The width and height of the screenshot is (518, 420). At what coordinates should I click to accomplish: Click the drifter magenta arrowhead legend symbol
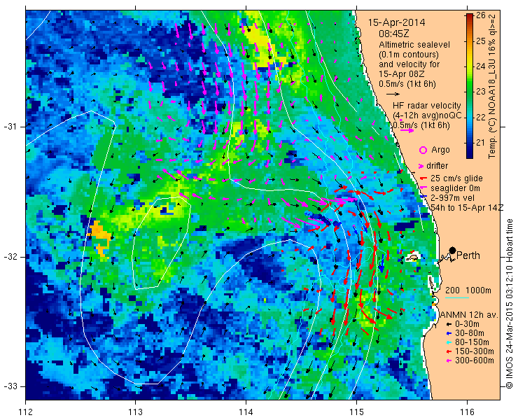coord(421,166)
